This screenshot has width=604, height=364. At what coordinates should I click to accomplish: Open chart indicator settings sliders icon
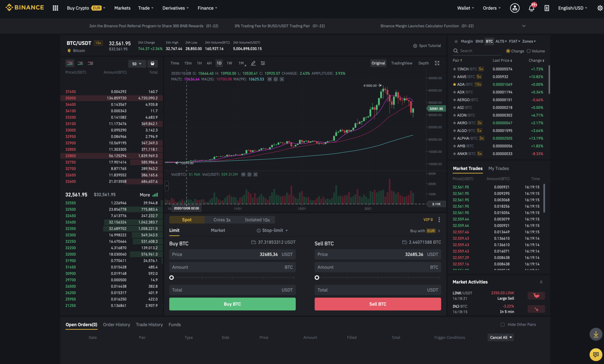pyautogui.click(x=263, y=63)
